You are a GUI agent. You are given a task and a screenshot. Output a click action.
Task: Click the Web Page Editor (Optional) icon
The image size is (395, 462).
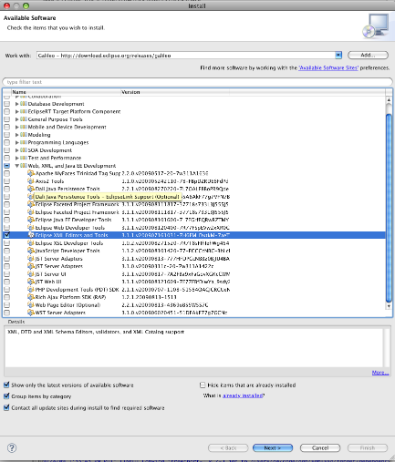tap(31, 305)
